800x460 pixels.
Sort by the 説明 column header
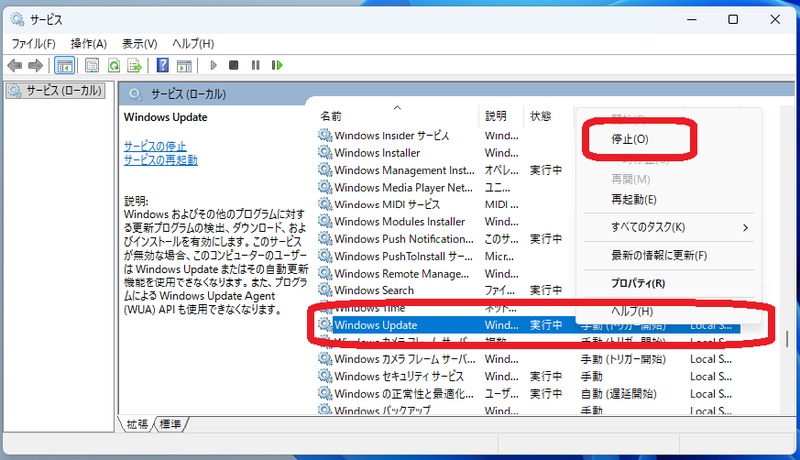click(x=495, y=116)
